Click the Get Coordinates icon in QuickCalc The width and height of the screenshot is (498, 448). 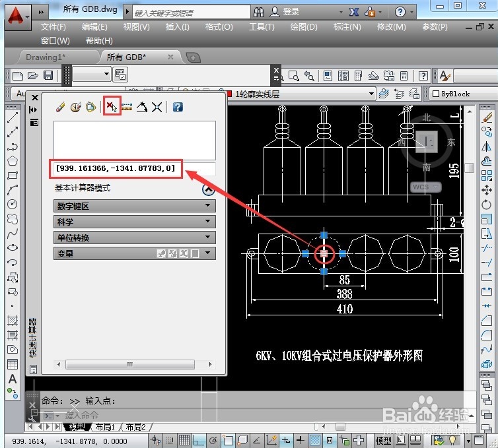tap(112, 107)
